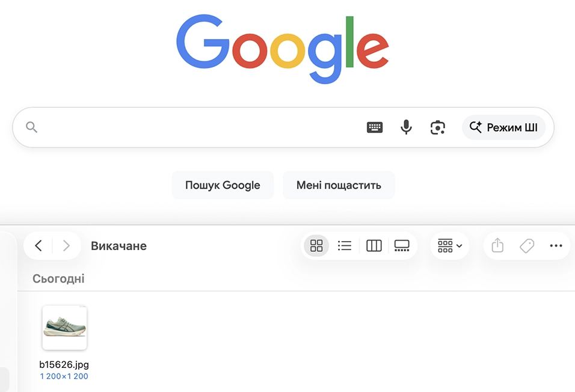Open Режим ШІ mode

pyautogui.click(x=503, y=127)
